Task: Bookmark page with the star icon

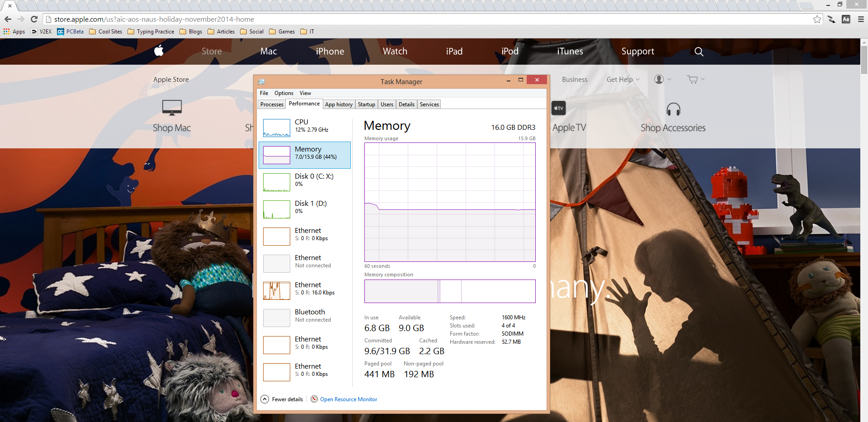Action: (x=817, y=19)
